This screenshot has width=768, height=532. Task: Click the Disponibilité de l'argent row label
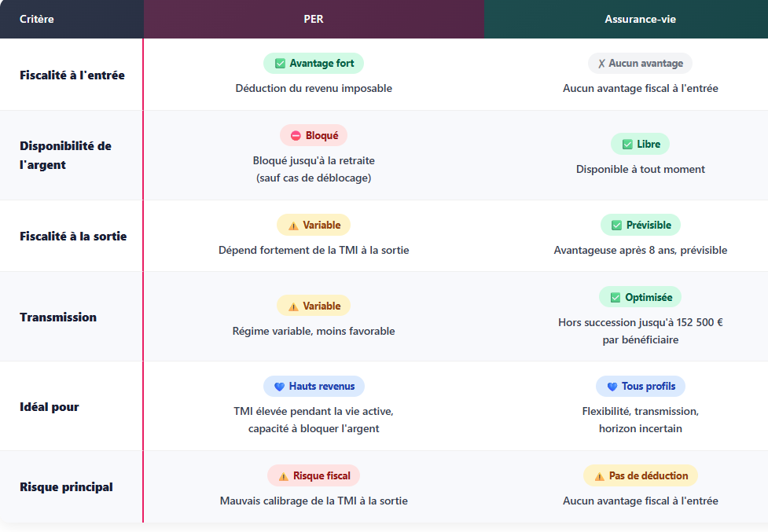[65, 155]
